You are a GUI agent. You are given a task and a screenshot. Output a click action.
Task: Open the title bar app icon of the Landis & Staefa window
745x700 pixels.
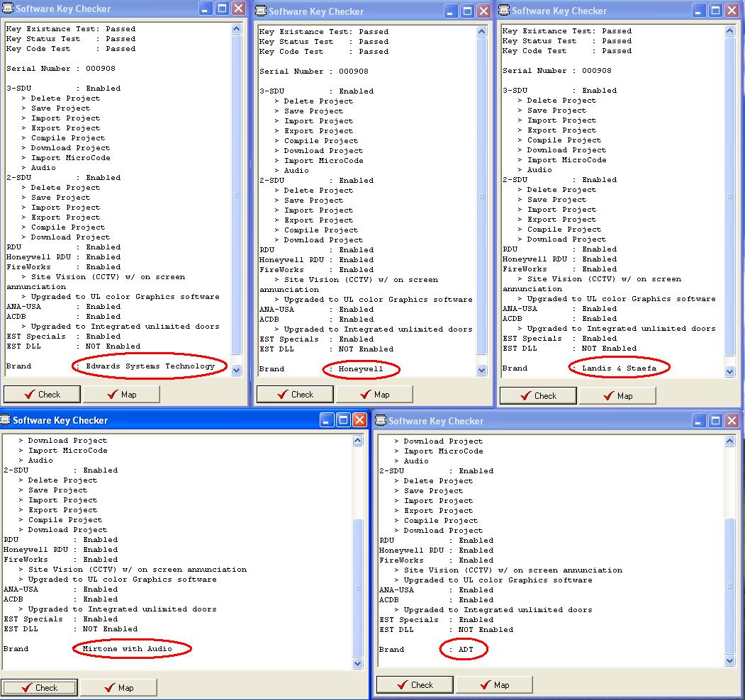coord(504,10)
